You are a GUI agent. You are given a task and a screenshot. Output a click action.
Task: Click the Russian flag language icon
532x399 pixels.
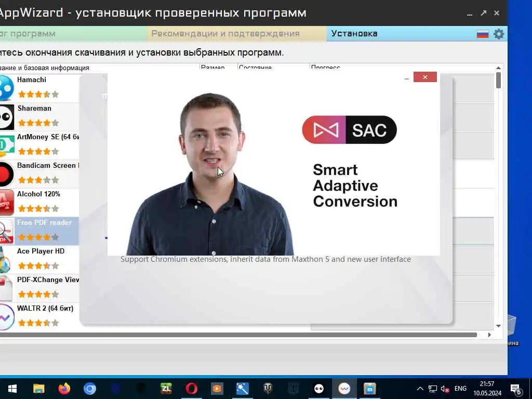(x=483, y=34)
